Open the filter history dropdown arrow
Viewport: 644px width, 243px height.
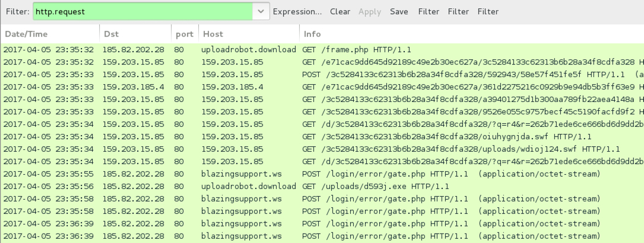261,11
